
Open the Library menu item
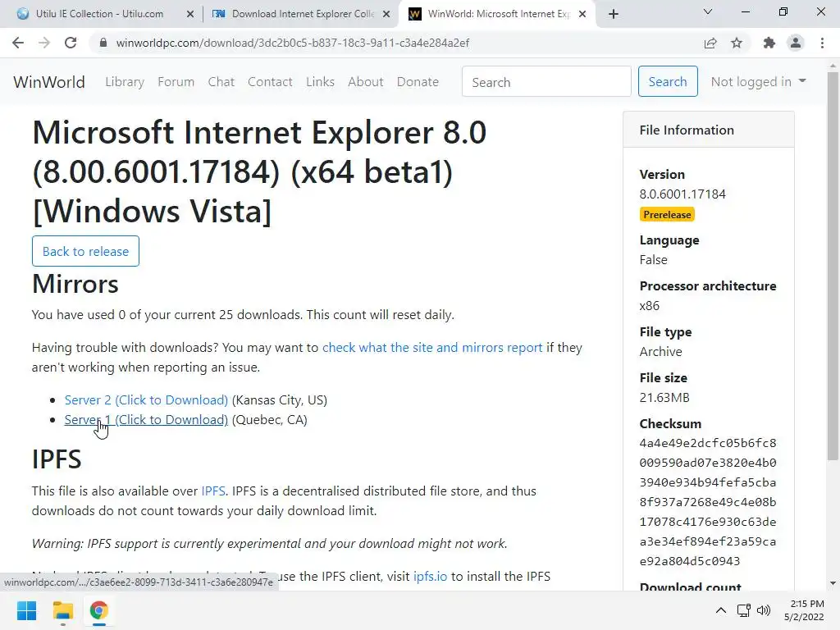tap(125, 82)
